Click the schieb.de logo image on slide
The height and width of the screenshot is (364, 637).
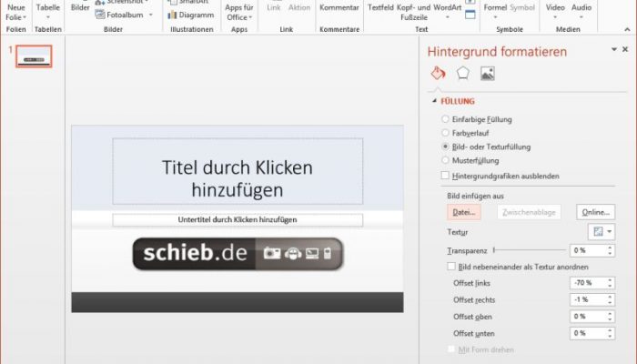[x=238, y=254]
